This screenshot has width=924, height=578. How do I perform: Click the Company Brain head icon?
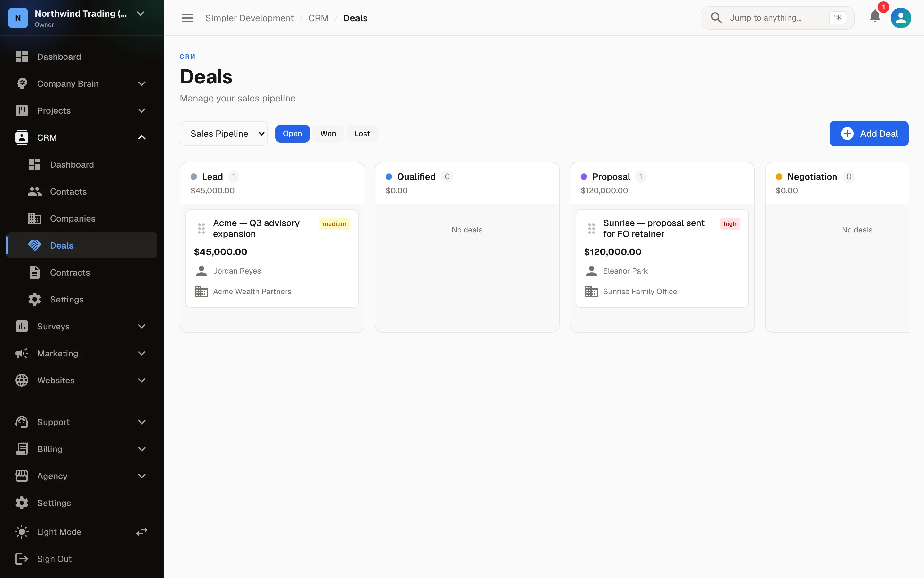[x=22, y=83]
